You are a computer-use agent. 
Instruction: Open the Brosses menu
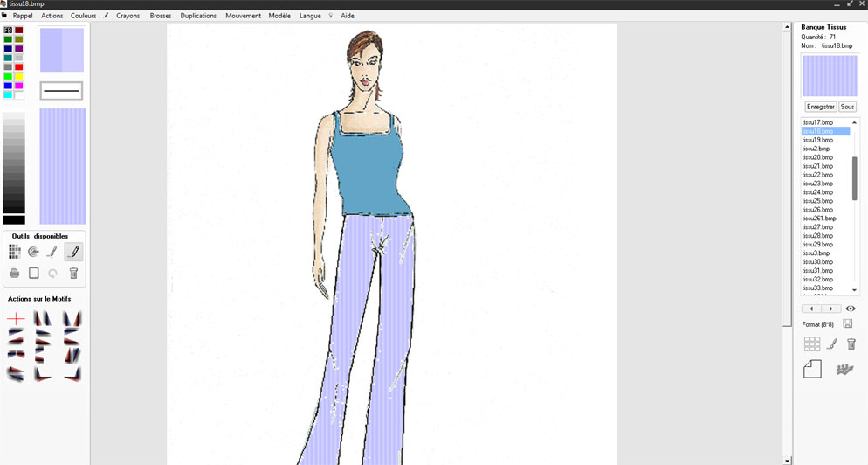click(x=161, y=16)
